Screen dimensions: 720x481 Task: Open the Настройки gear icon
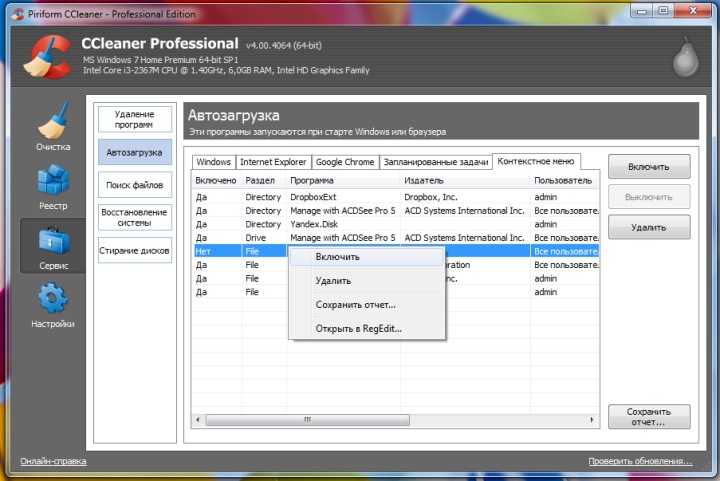point(53,299)
